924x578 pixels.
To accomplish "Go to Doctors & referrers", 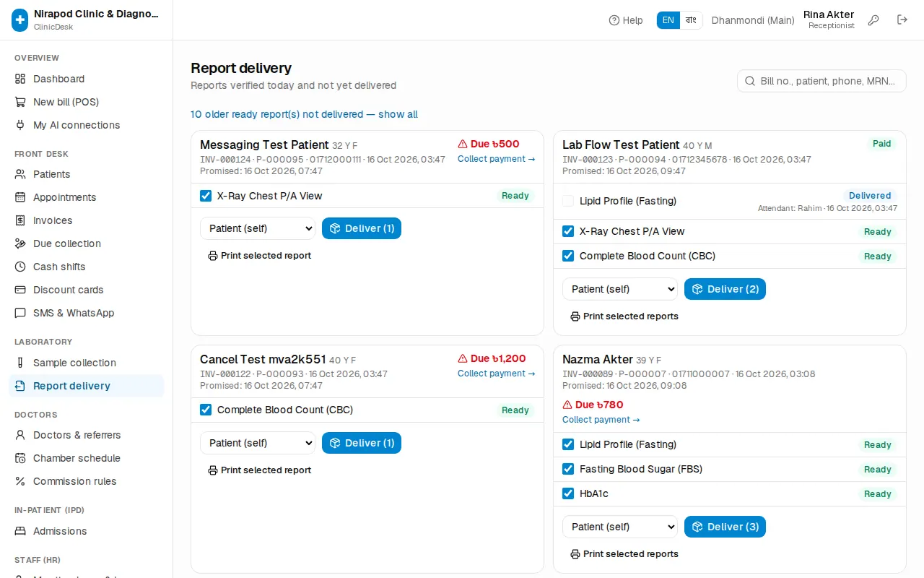I will (x=87, y=435).
